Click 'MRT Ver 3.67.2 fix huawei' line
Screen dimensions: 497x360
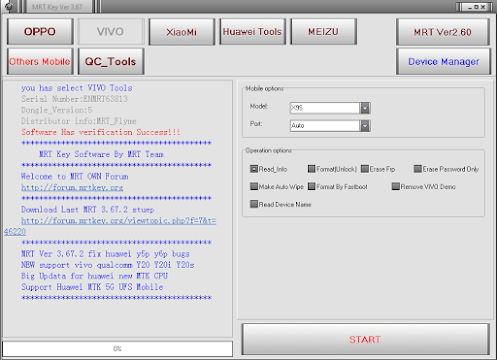pos(105,254)
